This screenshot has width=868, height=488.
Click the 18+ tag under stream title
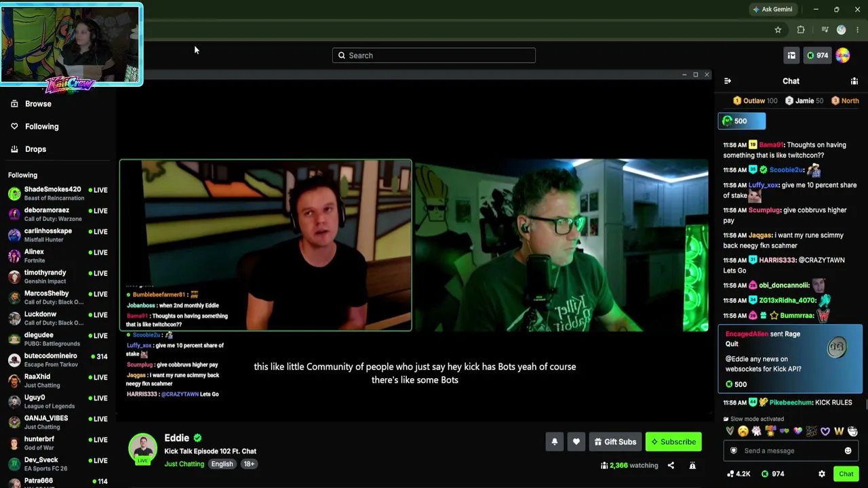[249, 464]
